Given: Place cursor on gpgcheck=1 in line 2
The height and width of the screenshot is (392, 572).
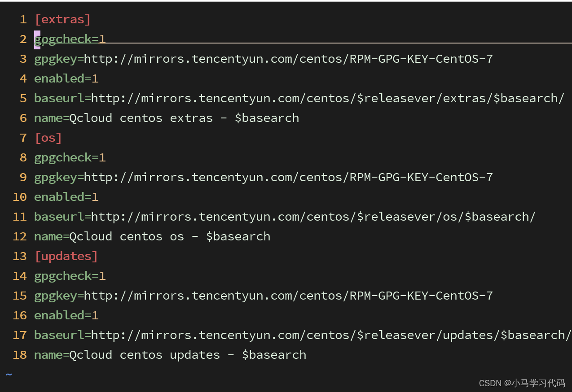Looking at the screenshot, I should tap(70, 39).
